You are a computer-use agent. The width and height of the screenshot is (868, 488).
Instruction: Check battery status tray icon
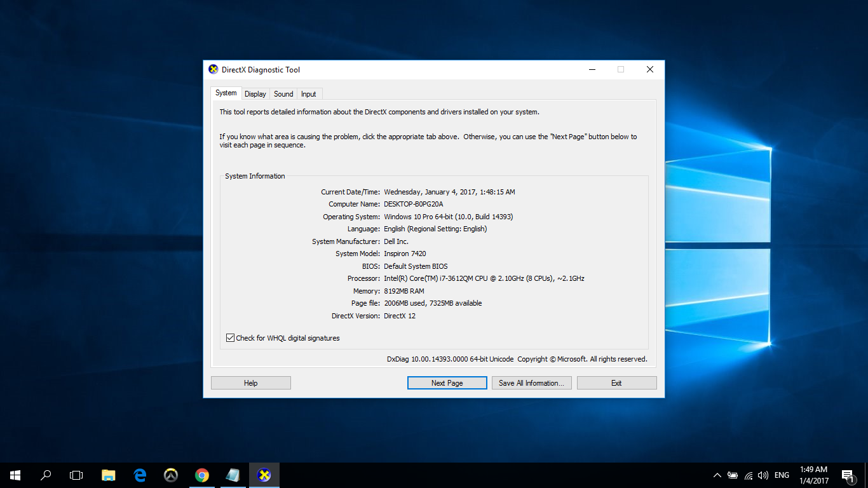tap(733, 475)
